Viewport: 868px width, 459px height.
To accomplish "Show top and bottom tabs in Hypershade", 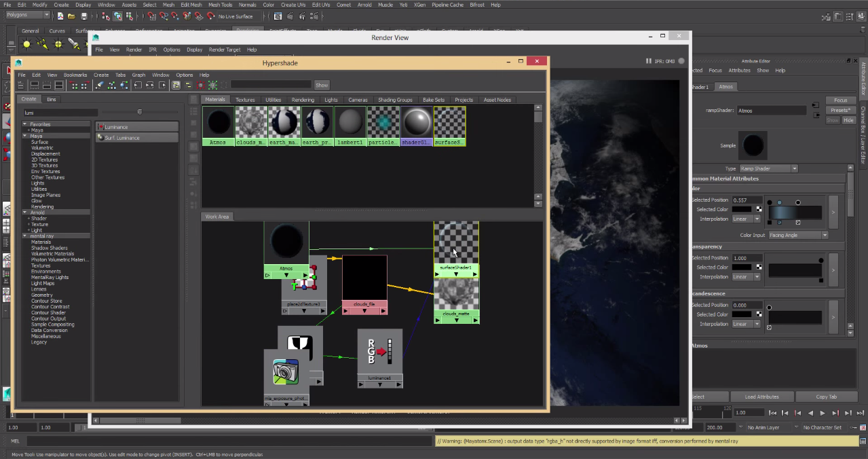I will 59,85.
